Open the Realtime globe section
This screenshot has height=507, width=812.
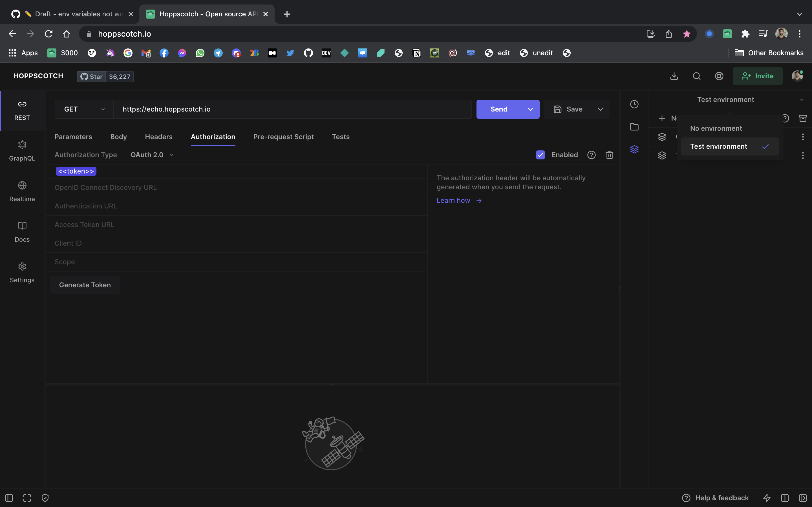click(x=22, y=192)
